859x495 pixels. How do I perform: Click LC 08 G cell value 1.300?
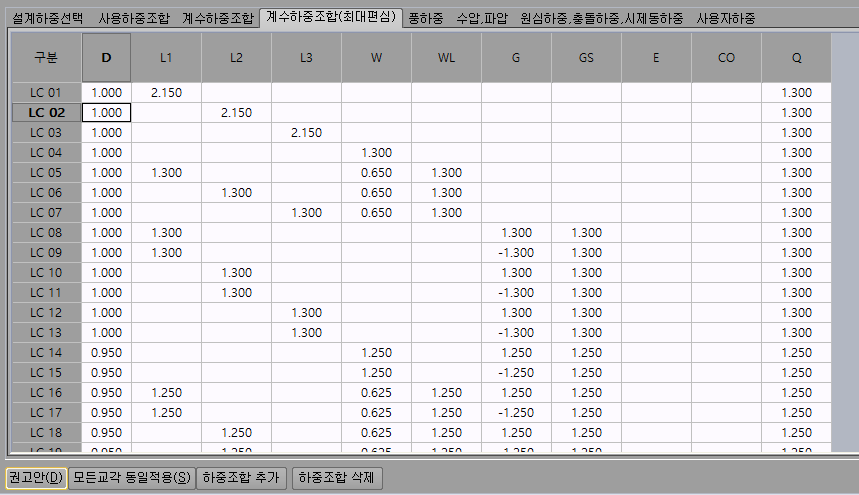click(x=517, y=233)
